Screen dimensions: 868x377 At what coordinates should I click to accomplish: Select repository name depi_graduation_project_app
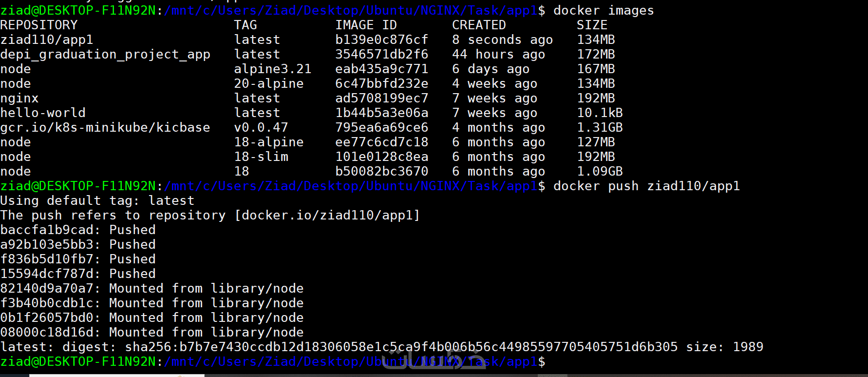[x=105, y=54]
